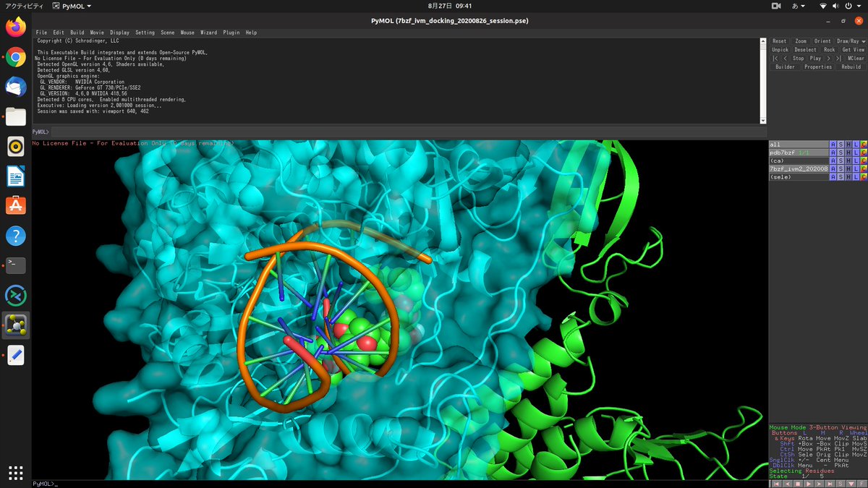
Task: Click the Unpick button
Action: (x=780, y=50)
